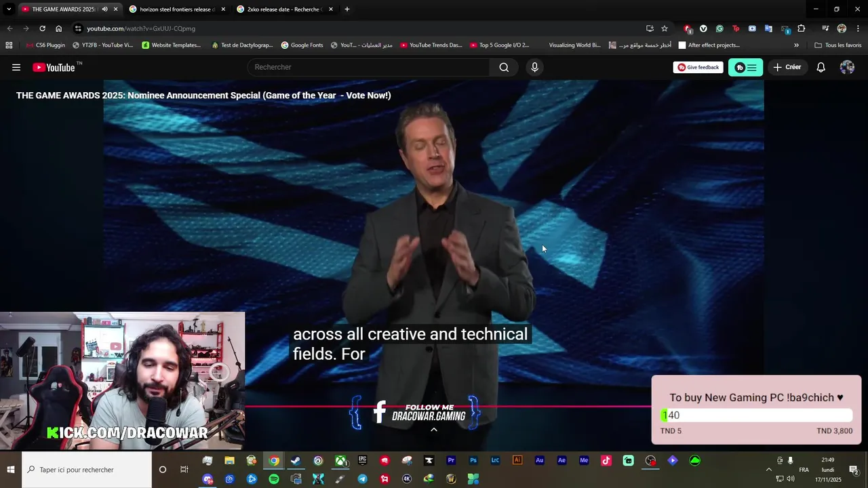Open the Windows Start menu
This screenshot has width=868, height=488.
[11, 470]
